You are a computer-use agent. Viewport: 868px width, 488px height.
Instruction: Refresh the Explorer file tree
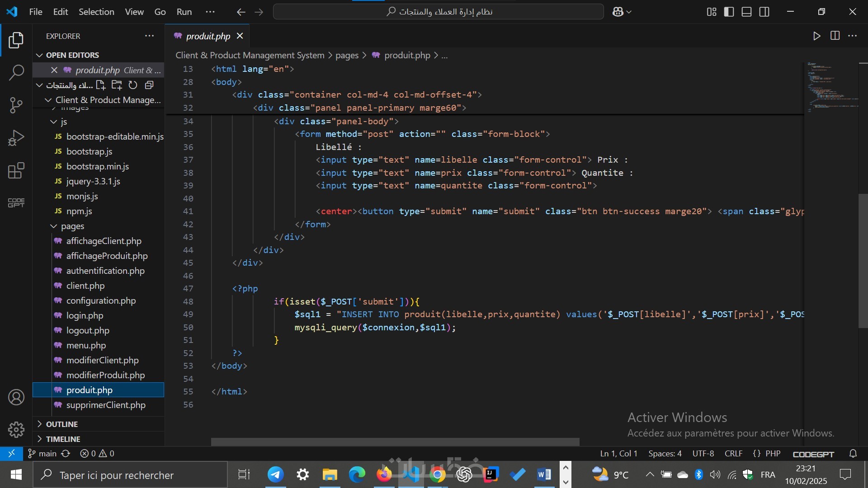click(x=133, y=85)
